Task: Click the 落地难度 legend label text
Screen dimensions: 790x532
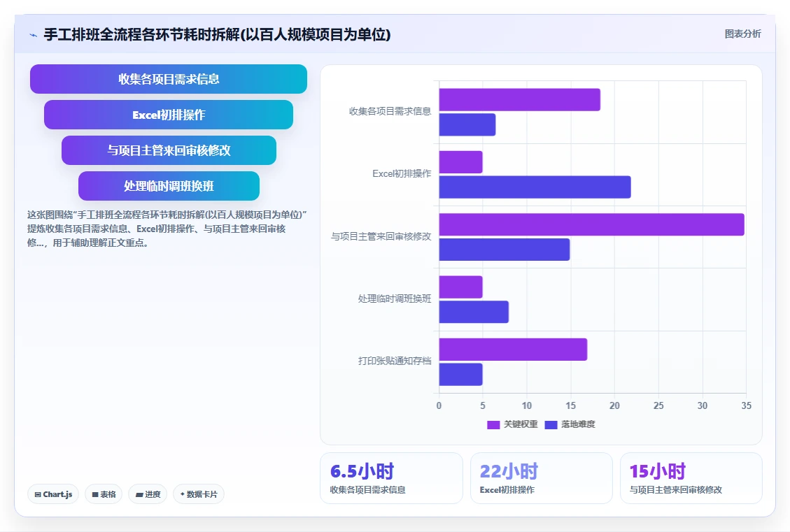Action: click(x=578, y=424)
